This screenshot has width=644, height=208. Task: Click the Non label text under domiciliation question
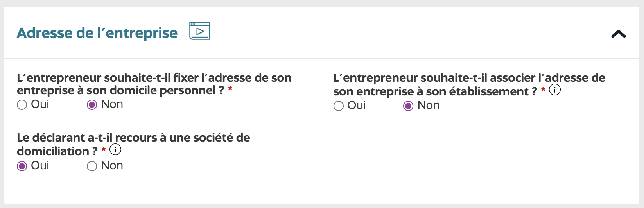112,166
